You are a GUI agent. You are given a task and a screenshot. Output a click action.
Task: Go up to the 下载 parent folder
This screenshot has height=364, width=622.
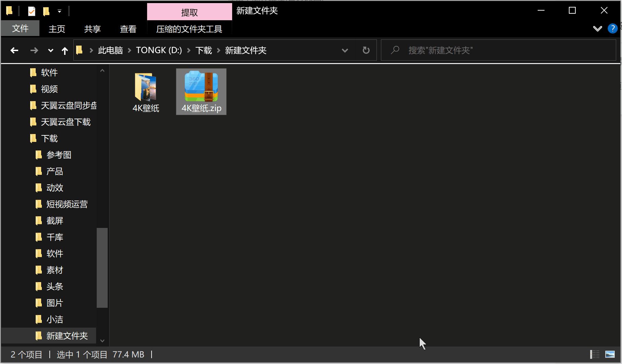pyautogui.click(x=64, y=50)
